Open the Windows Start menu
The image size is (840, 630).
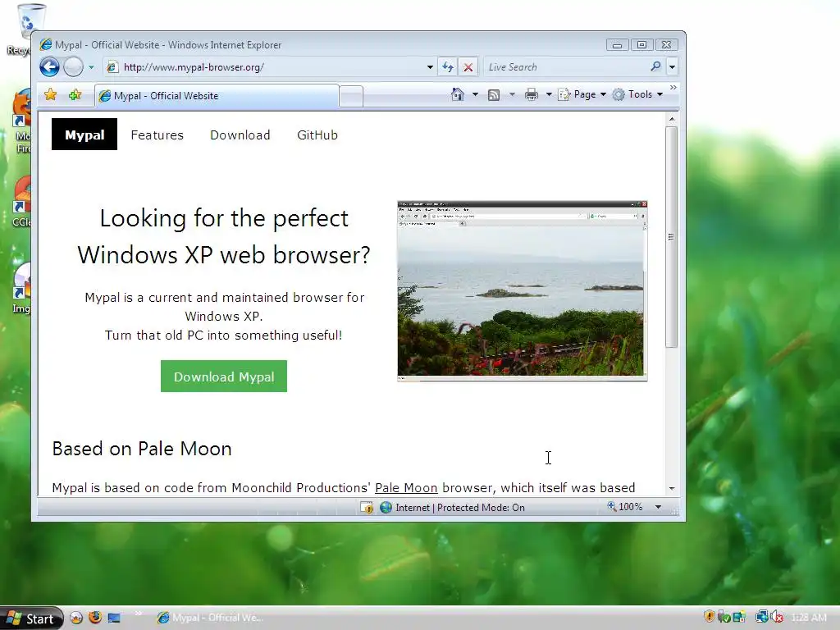(32, 619)
